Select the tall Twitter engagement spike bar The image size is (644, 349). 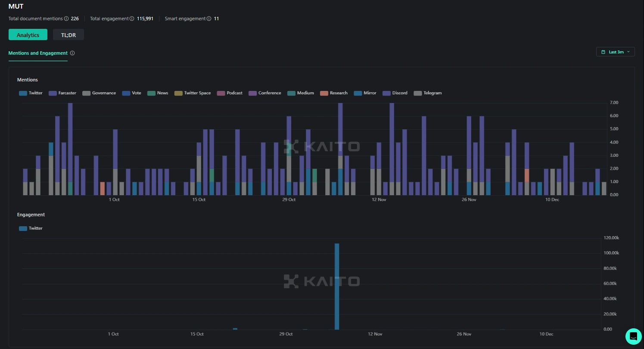[337, 286]
